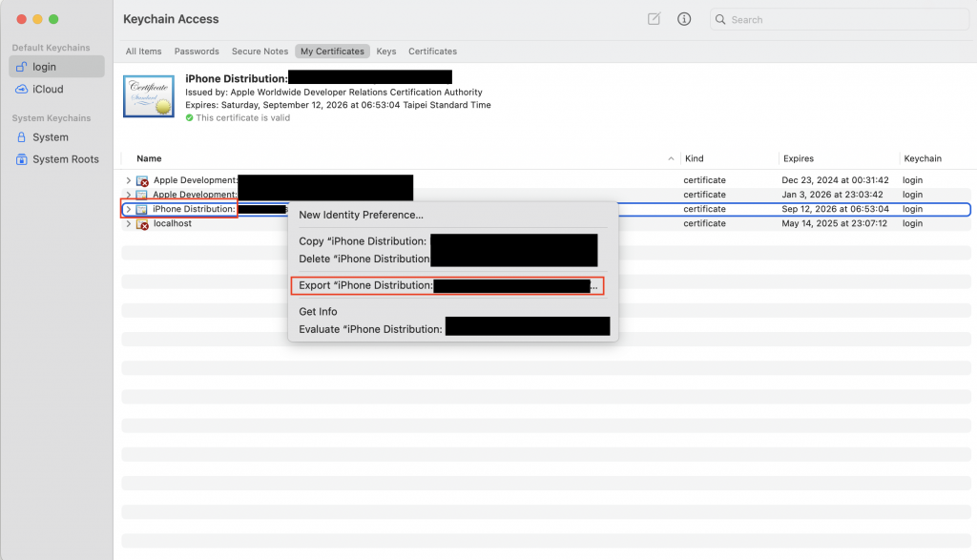
Task: Click the yellow minimize window button
Action: tap(37, 19)
